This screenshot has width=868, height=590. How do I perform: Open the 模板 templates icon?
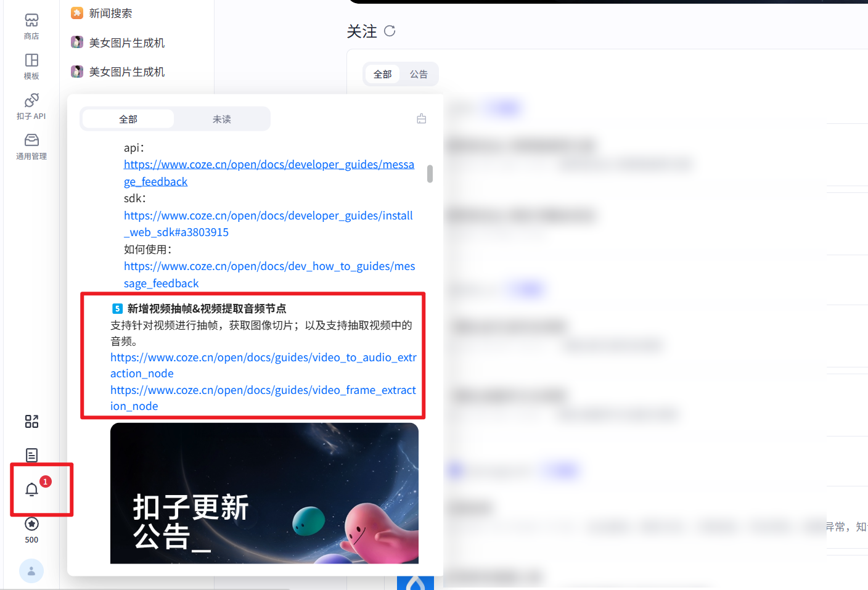pos(31,67)
